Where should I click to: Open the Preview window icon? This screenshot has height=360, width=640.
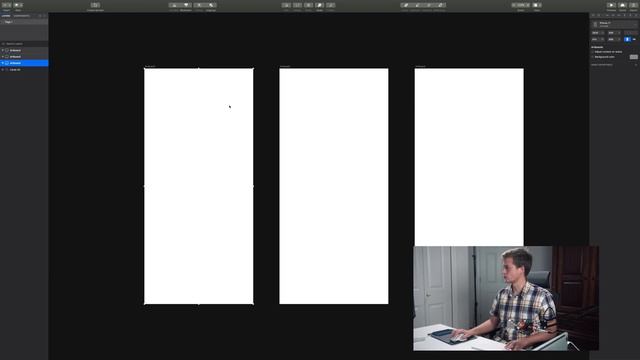tap(611, 5)
